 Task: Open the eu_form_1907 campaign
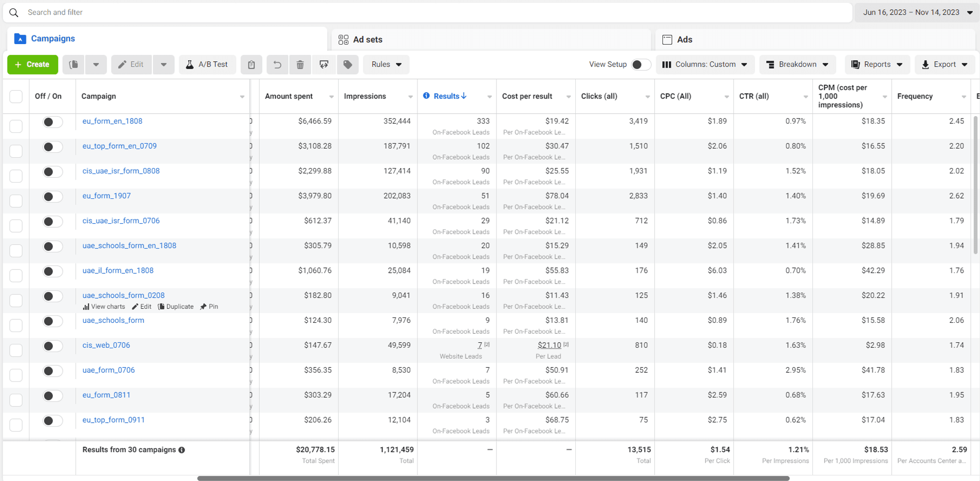tap(106, 195)
